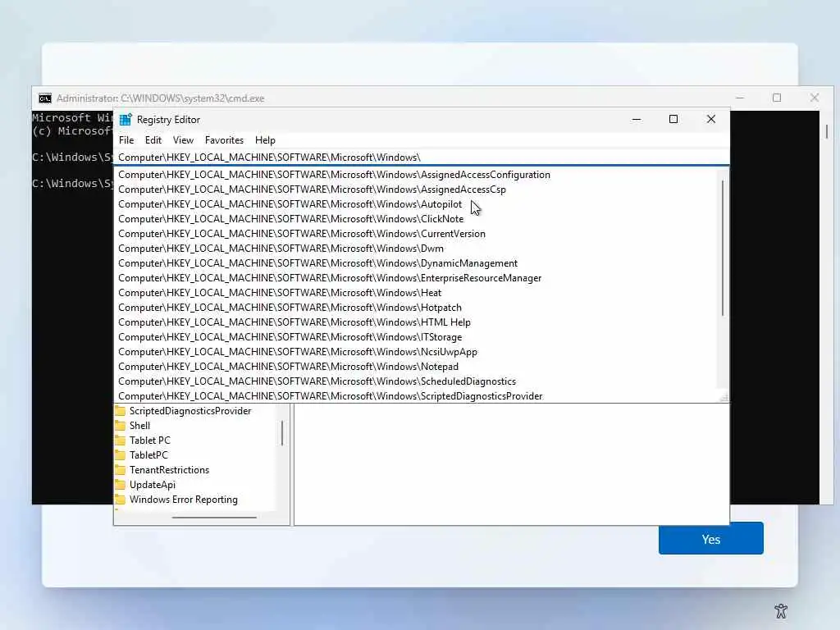Click the cmd window vertical scrollbar
Image resolution: width=840 pixels, height=630 pixels.
(x=827, y=131)
